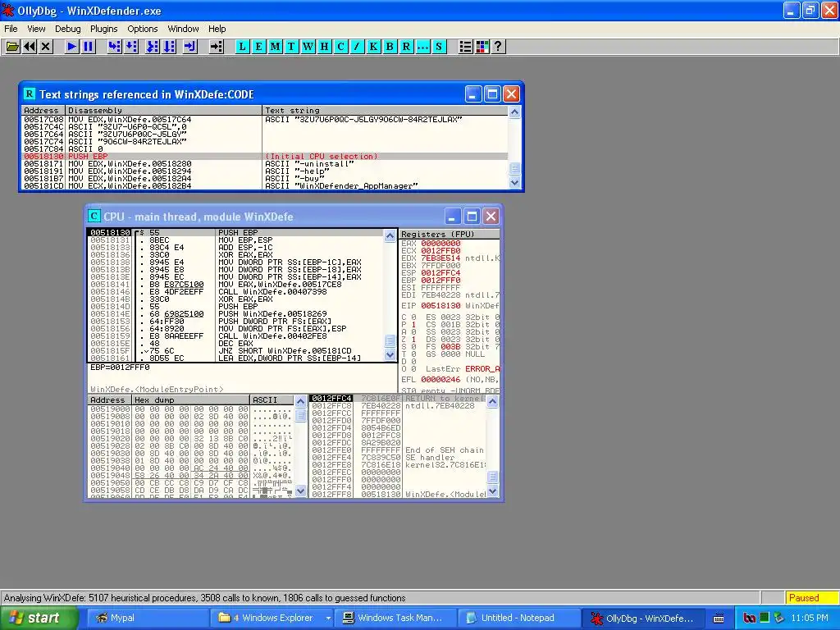This screenshot has width=840, height=630.
Task: Select the "-buy" string row
Action: pos(265,178)
